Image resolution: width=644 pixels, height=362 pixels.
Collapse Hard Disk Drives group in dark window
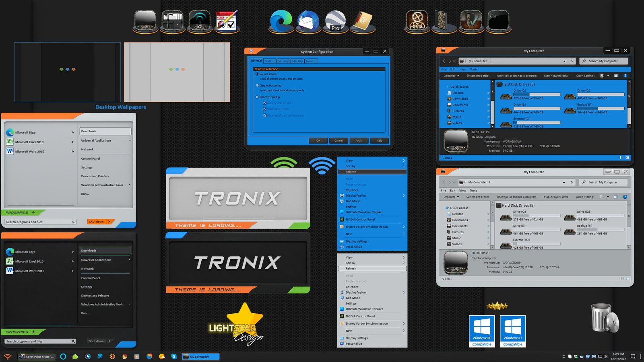click(499, 84)
